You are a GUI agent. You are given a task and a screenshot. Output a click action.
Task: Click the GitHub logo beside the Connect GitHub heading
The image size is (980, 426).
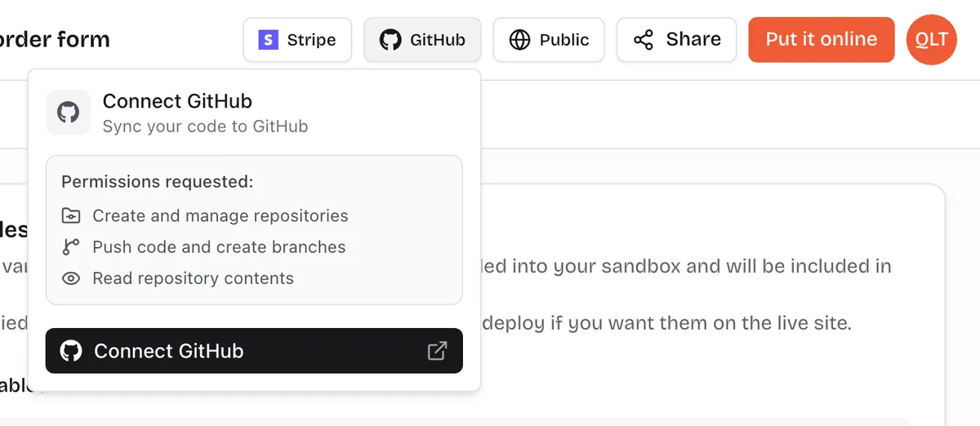[69, 113]
